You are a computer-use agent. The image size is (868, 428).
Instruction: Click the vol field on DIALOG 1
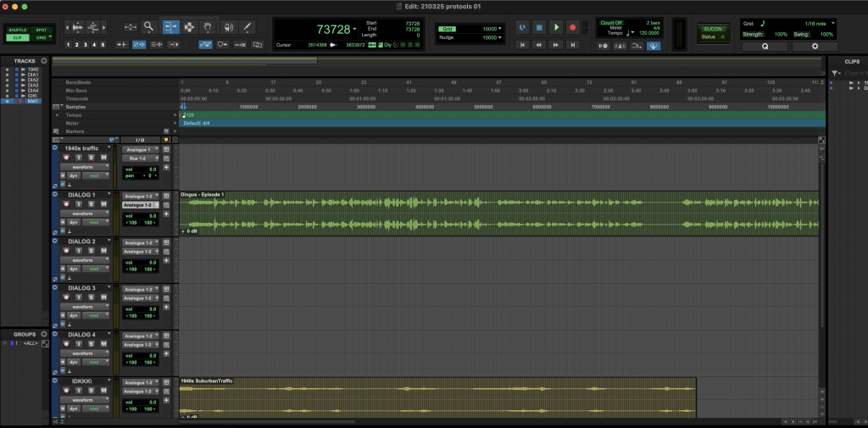click(x=140, y=216)
